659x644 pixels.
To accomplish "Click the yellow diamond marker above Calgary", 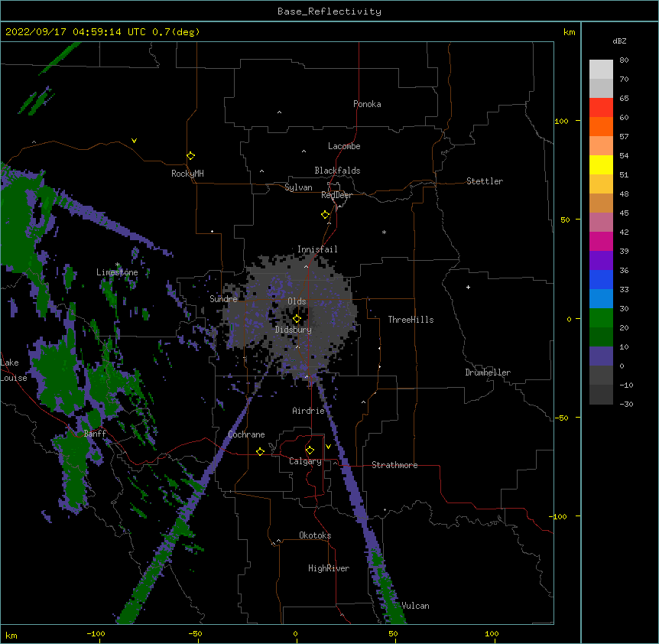I will pos(310,450).
